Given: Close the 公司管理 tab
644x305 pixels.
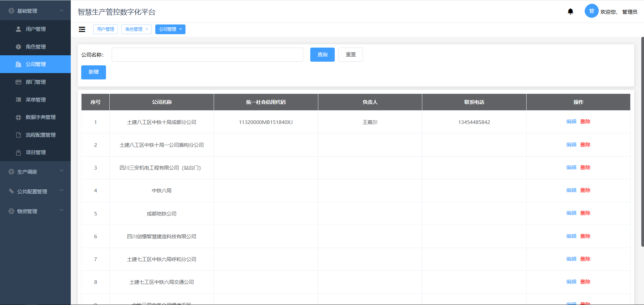Looking at the screenshot, I should (180, 29).
